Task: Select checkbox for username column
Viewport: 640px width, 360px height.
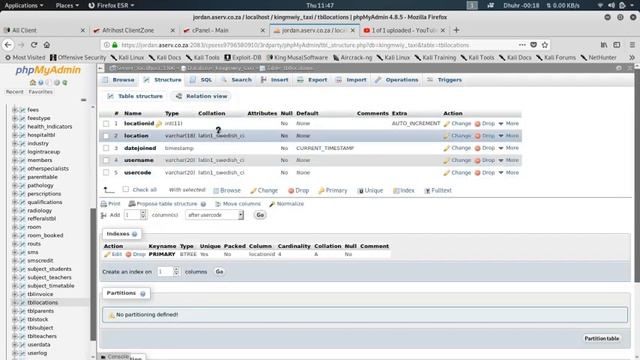Action: (x=106, y=160)
